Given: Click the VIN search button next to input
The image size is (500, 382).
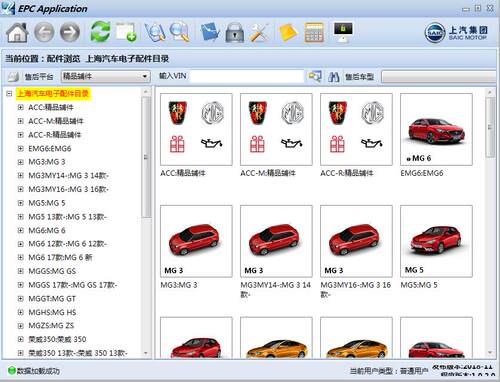Looking at the screenshot, I should click(315, 77).
